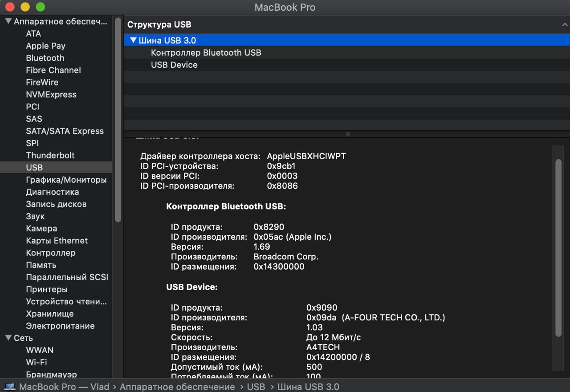Select Контроллер in the sidebar

point(51,253)
